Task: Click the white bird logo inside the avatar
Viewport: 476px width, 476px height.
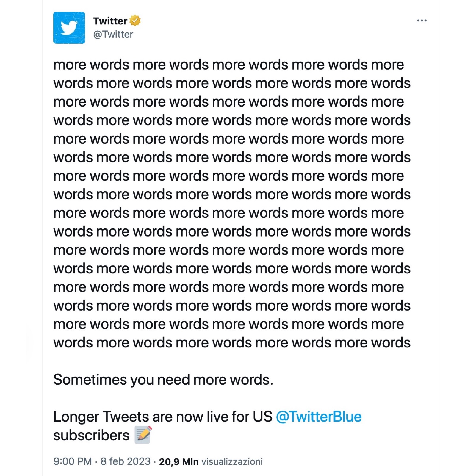Action: pos(69,27)
